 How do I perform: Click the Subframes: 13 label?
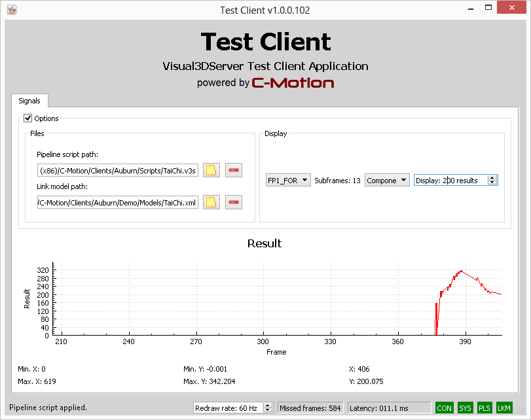[337, 181]
